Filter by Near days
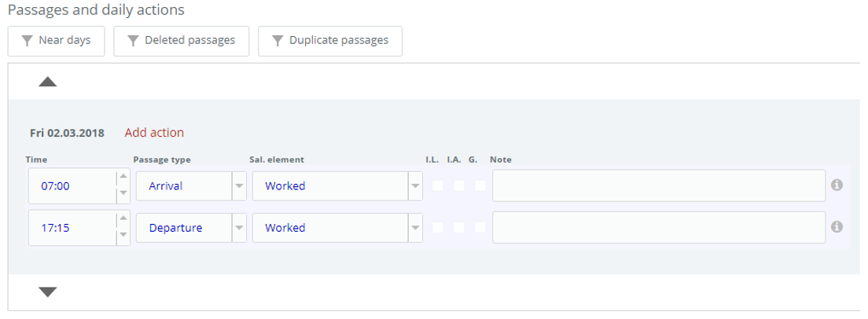The height and width of the screenshot is (319, 868). (x=56, y=41)
